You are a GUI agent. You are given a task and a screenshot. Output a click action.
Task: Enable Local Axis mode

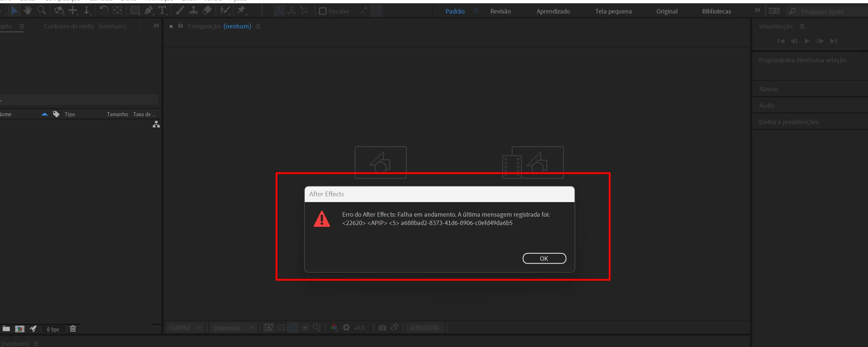pyautogui.click(x=279, y=11)
